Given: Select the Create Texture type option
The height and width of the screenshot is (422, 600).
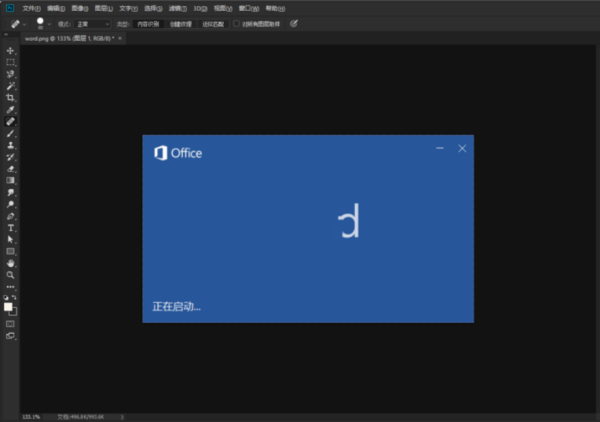Looking at the screenshot, I should (x=181, y=24).
